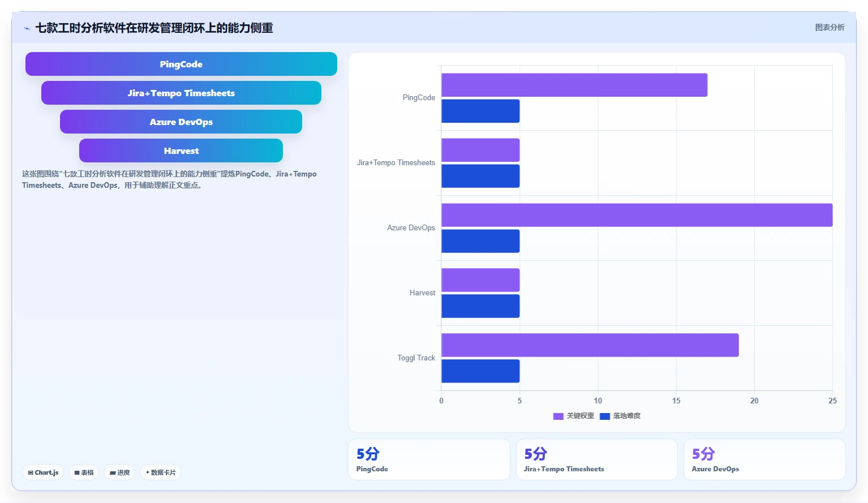The image size is (868, 503).
Task: Click the PingCode y-axis label
Action: [419, 98]
